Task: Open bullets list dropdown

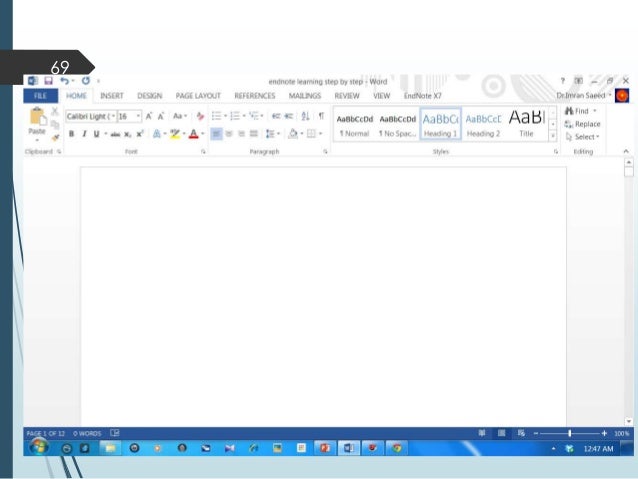Action: coord(225,116)
